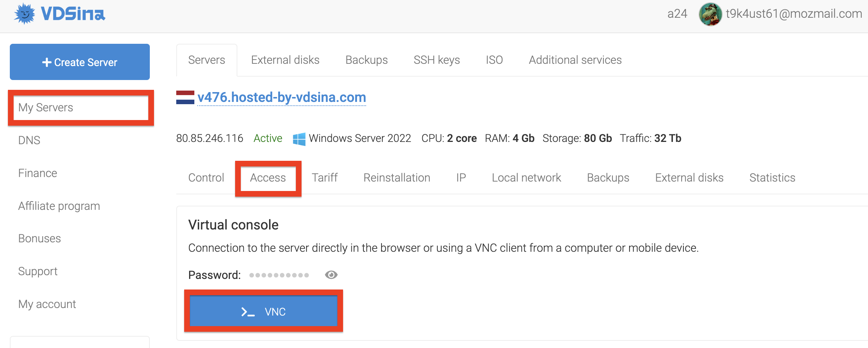Screen dimensions: 868x348
Task: Select the Access tab
Action: pos(268,178)
